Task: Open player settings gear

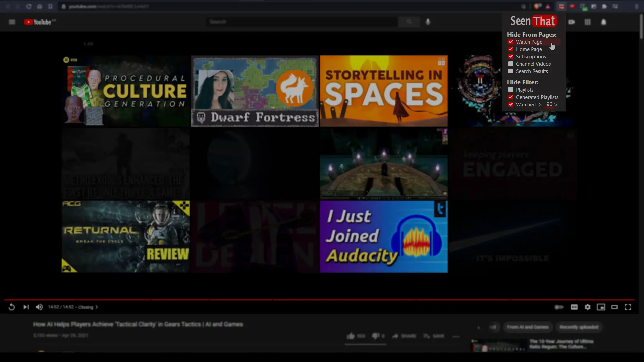Action: 587,307
